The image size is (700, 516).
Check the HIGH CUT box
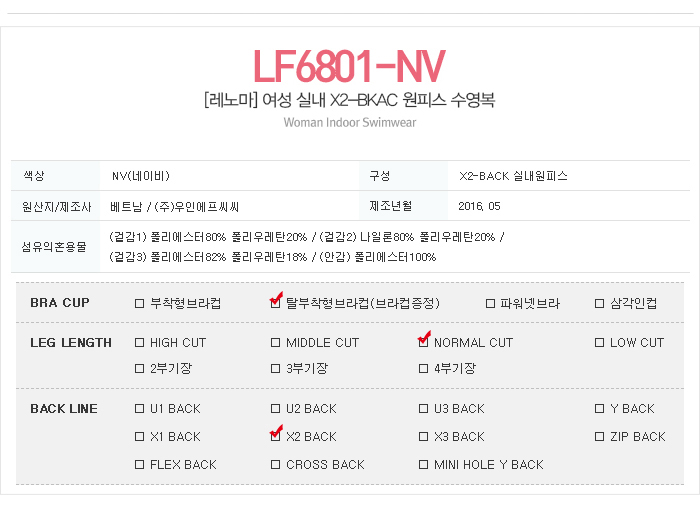[140, 343]
